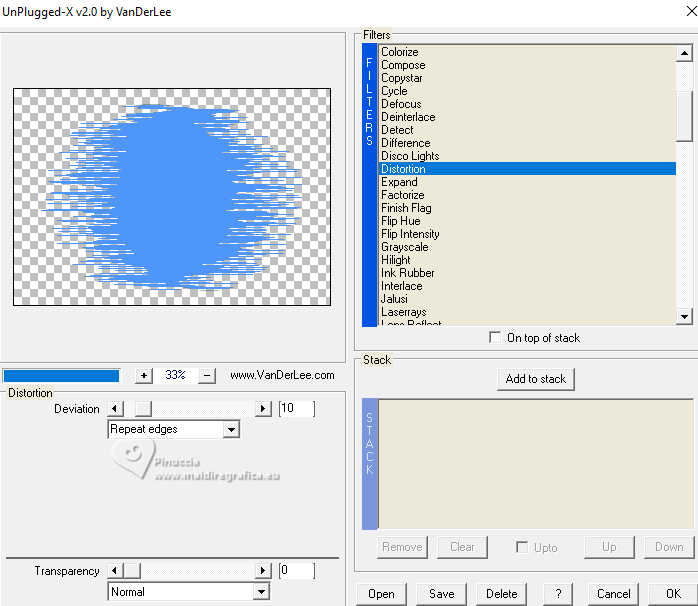Screen dimensions: 698x606
Task: Click the Delete button
Action: 501,594
